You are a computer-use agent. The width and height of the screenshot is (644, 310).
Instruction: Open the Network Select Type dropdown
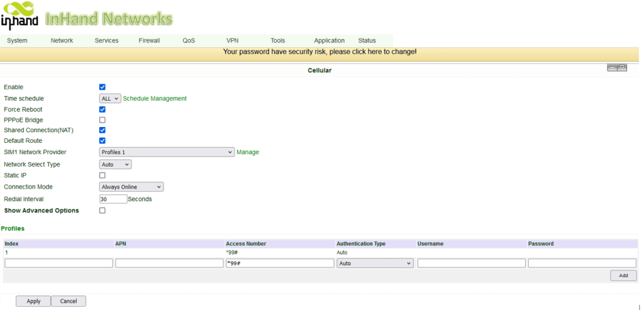116,165
